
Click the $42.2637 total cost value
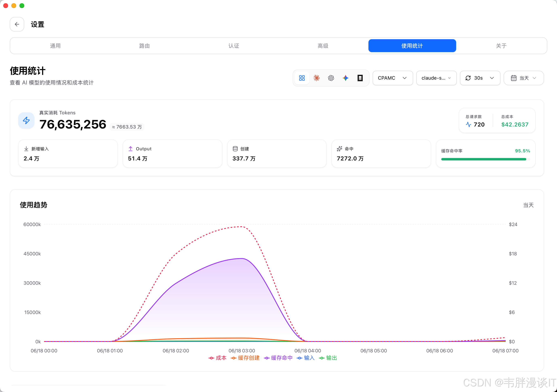(x=515, y=124)
